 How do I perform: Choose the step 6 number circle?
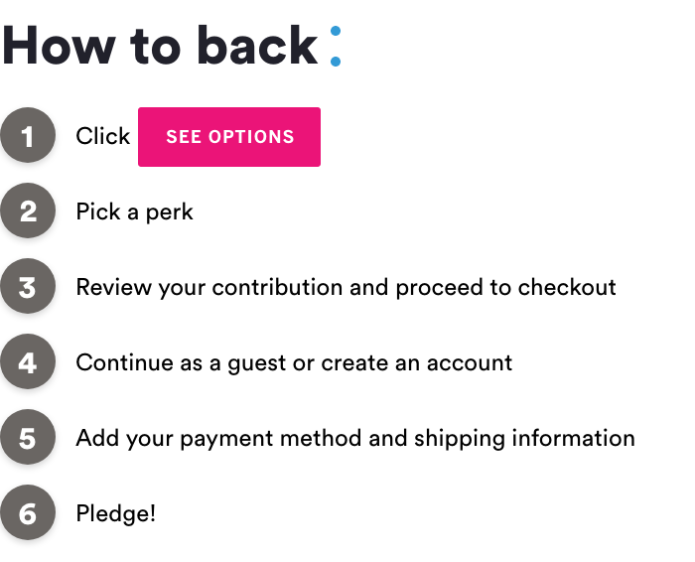click(x=28, y=513)
